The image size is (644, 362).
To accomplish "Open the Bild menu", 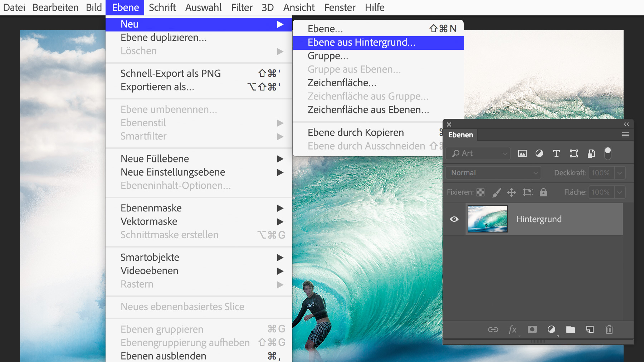I will point(94,8).
